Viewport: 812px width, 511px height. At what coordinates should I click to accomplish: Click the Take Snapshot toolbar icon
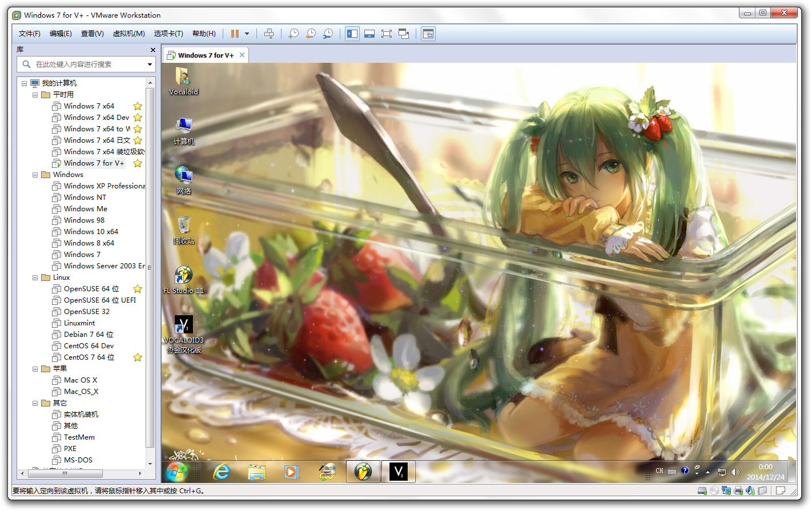(294, 34)
